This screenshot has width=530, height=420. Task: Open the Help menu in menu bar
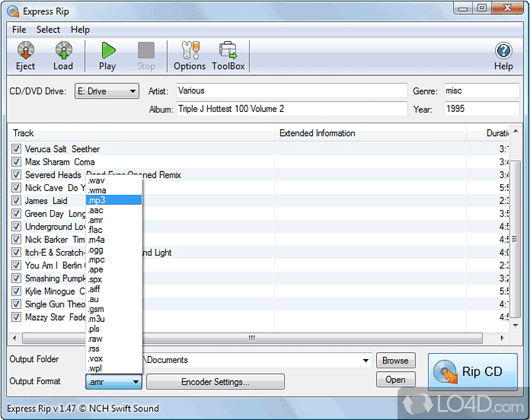[x=80, y=30]
